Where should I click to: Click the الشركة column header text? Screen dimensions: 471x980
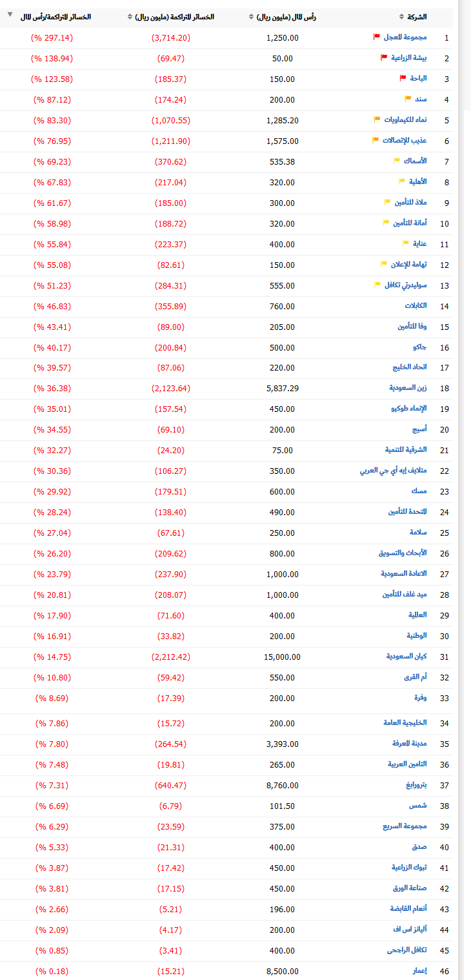pyautogui.click(x=415, y=17)
